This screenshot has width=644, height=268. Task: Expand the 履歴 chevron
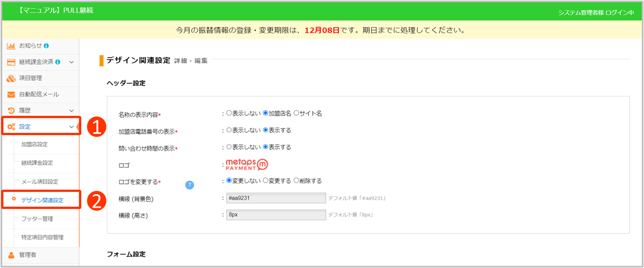click(71, 110)
